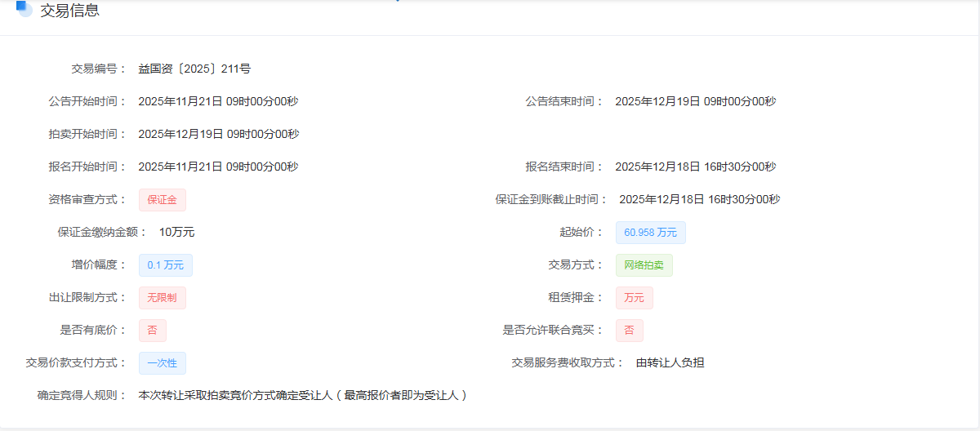Click the 报名结束时间 date value

(695, 167)
